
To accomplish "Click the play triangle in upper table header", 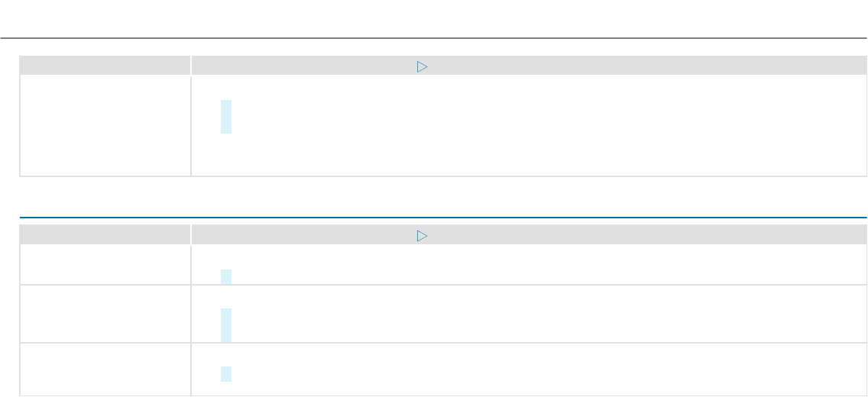I will [421, 66].
